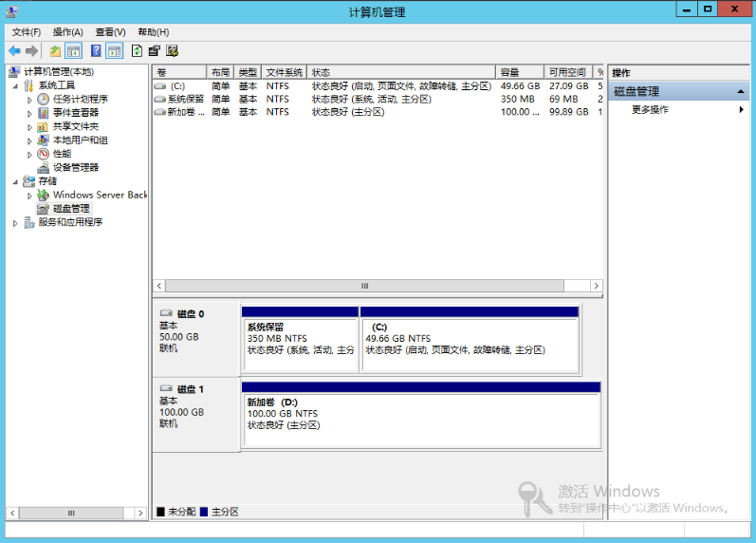756x543 pixels.
Task: Open the 帮助(H) menu
Action: coord(154,32)
